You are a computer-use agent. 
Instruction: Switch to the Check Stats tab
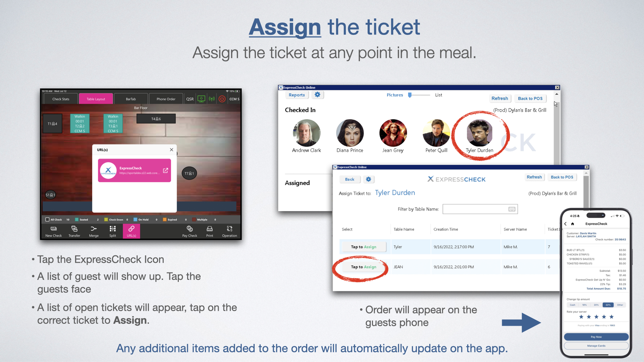click(x=61, y=99)
